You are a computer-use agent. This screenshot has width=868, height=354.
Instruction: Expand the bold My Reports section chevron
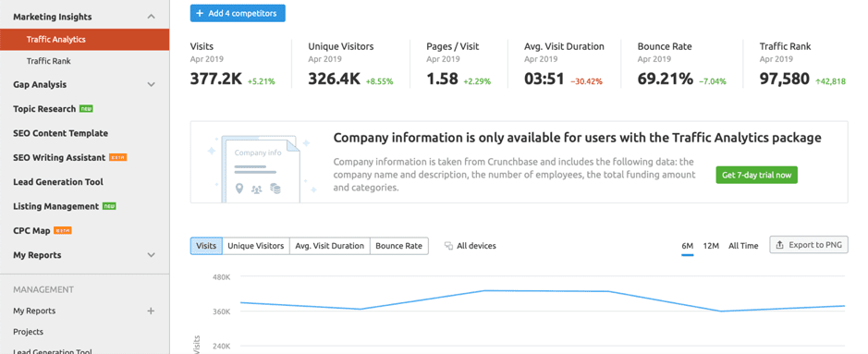point(151,255)
